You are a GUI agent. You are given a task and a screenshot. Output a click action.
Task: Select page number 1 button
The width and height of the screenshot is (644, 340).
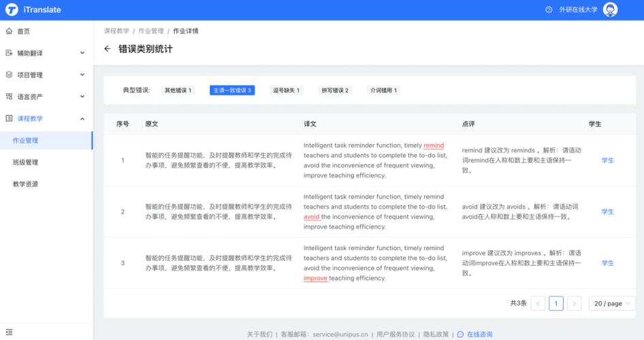coord(556,303)
